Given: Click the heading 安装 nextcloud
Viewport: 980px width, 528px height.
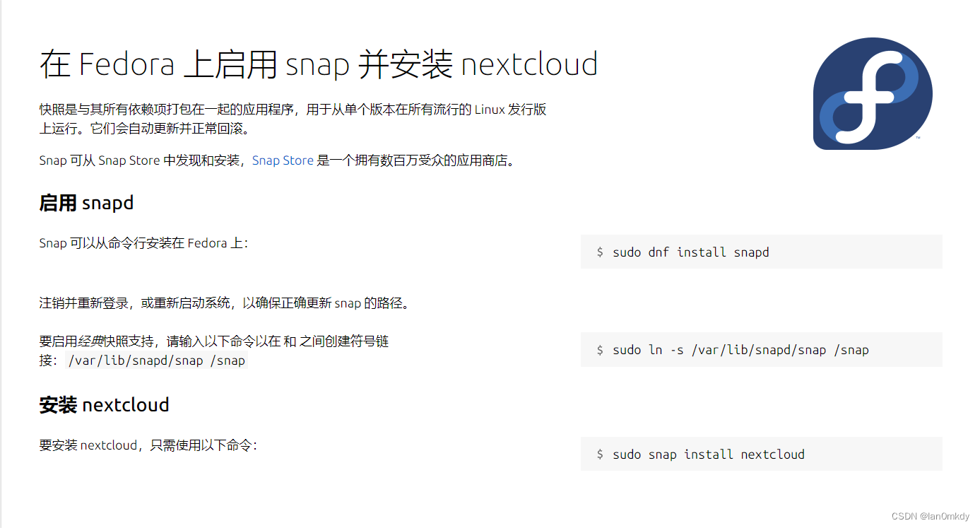Looking at the screenshot, I should coord(104,405).
